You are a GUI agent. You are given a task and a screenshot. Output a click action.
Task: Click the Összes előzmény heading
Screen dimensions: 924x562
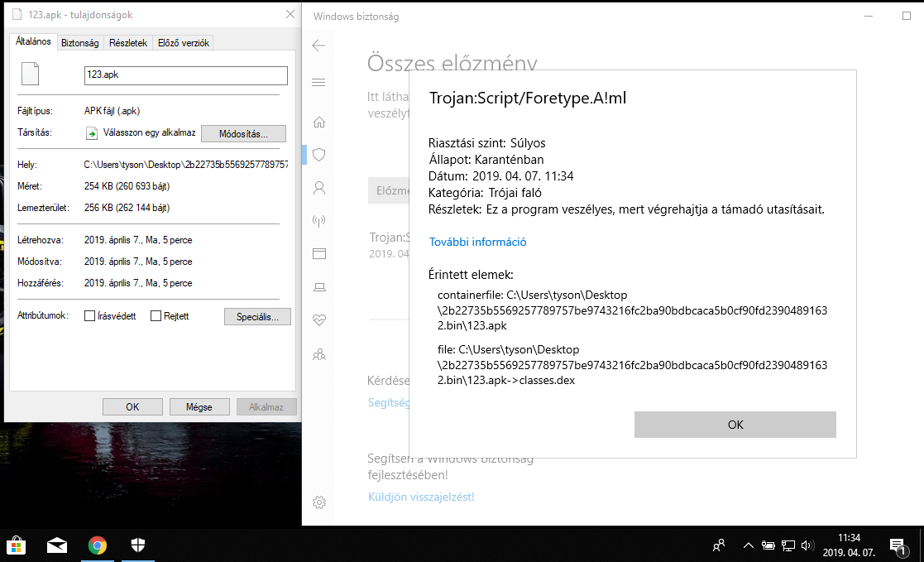(x=452, y=63)
